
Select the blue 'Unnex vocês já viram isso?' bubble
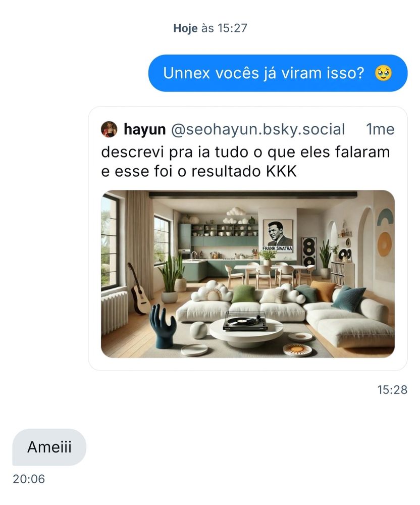click(x=278, y=73)
